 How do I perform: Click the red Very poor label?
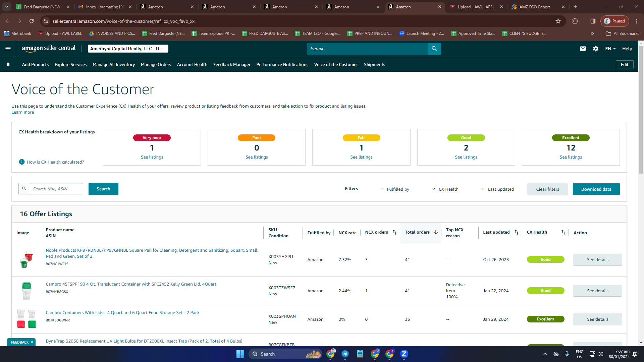point(152,138)
